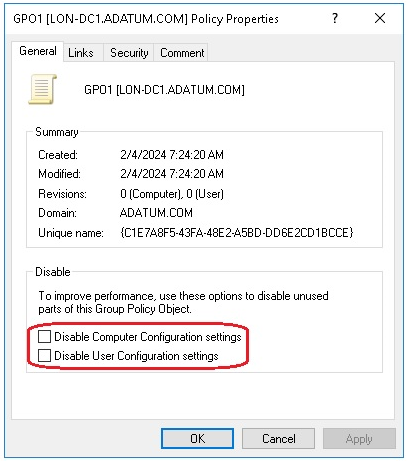Open the Security tab
Image resolution: width=408 pixels, height=461 pixels.
tap(129, 53)
